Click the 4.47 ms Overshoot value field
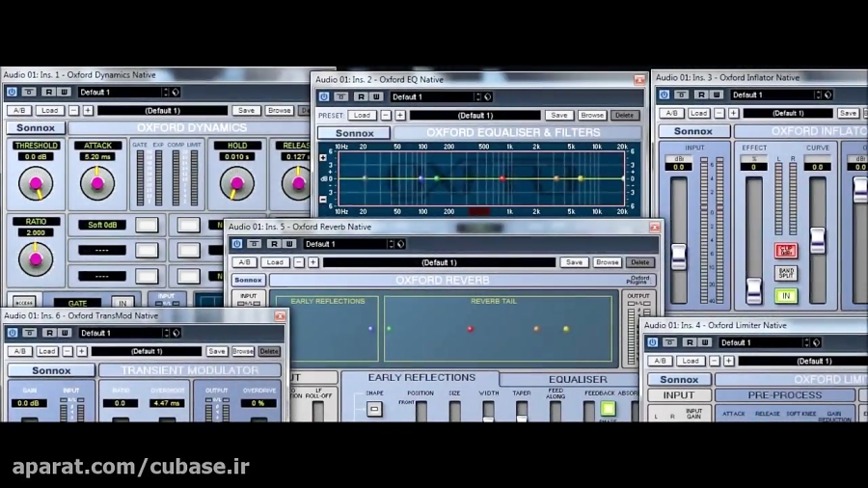The height and width of the screenshot is (488, 868). pyautogui.click(x=166, y=403)
